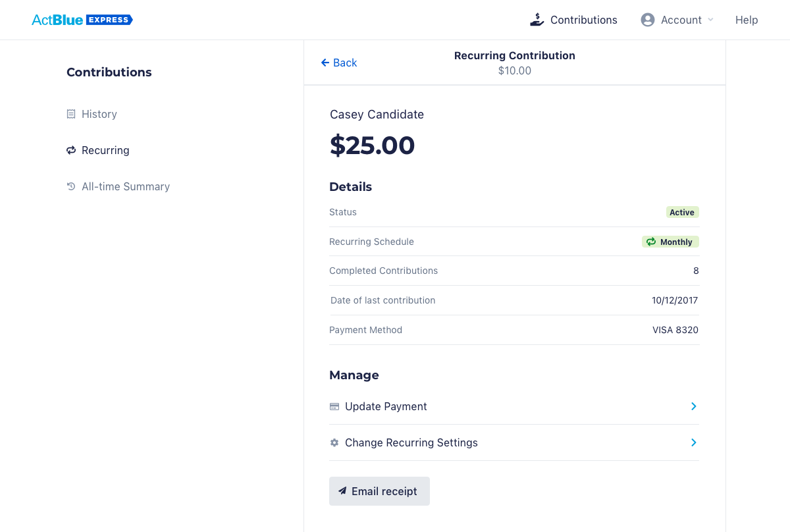
Task: Go to All-time Summary section
Action: pyautogui.click(x=126, y=186)
